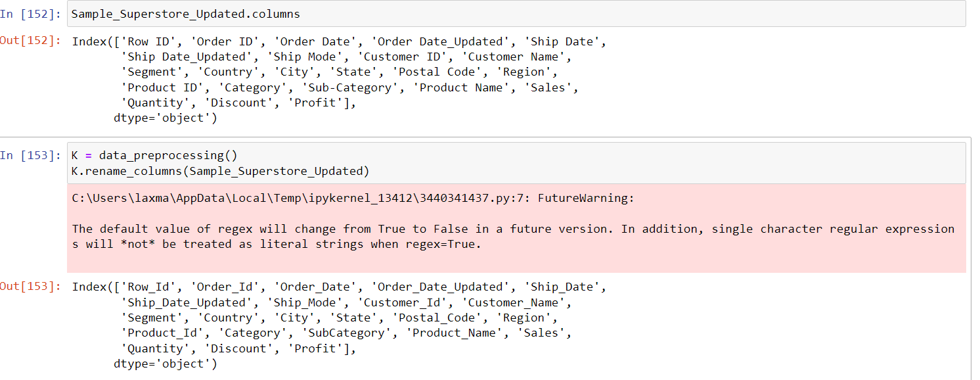Click the Out[153] output prompt

(x=31, y=287)
